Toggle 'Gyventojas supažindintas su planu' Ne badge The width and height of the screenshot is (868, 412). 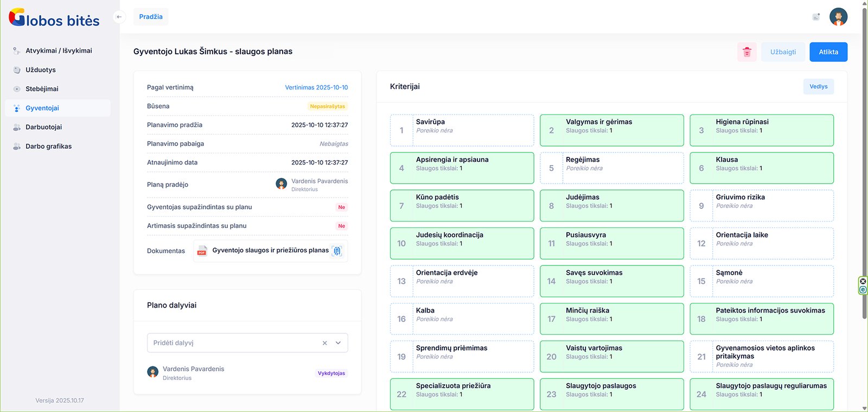(x=341, y=207)
